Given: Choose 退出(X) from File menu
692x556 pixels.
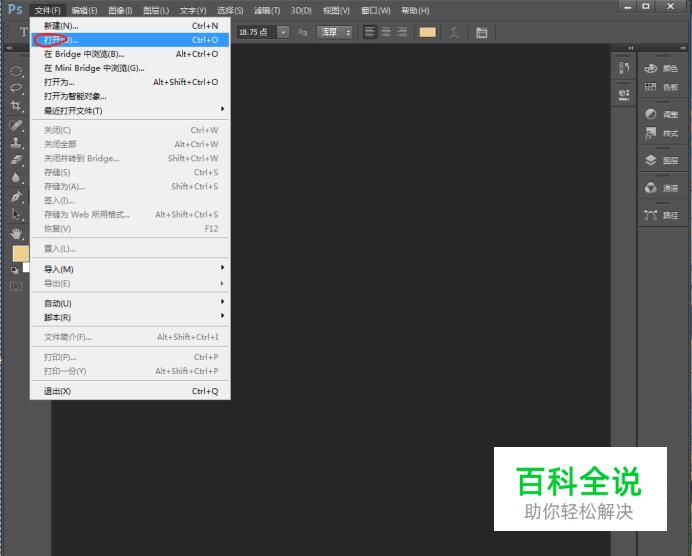Looking at the screenshot, I should [130, 391].
